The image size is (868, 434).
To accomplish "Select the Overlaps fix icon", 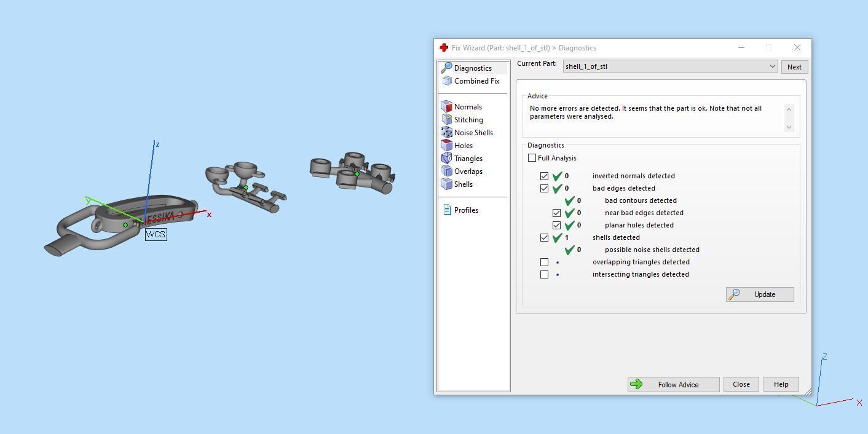I will 447,172.
